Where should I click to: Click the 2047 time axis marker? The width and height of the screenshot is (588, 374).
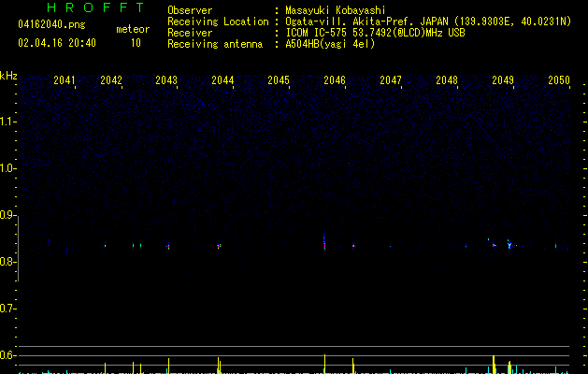click(391, 80)
